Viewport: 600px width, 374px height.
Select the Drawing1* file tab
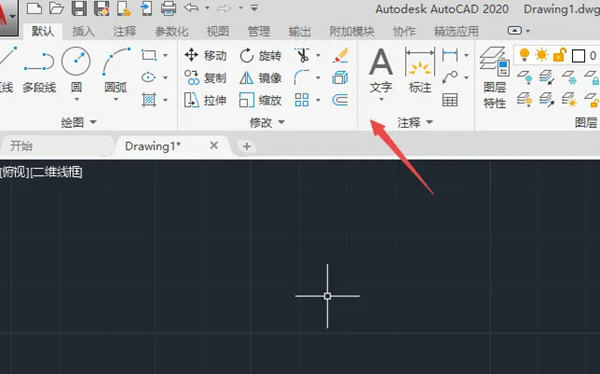point(152,146)
